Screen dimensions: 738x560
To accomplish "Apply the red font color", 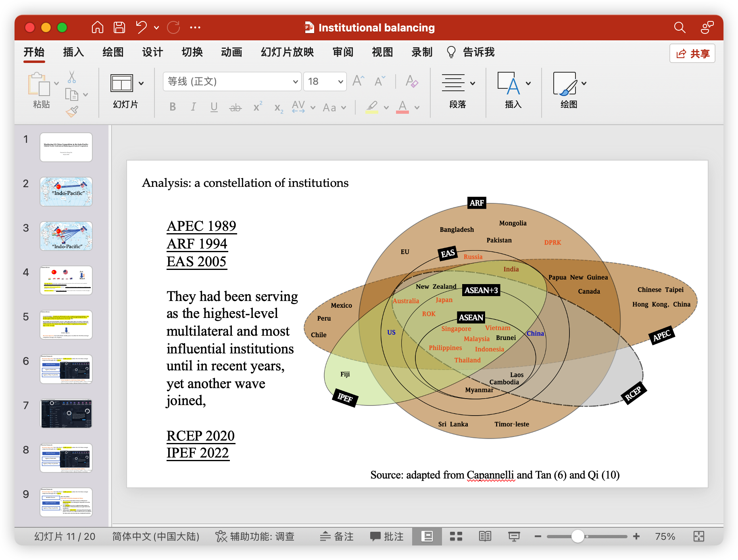I will pos(402,107).
